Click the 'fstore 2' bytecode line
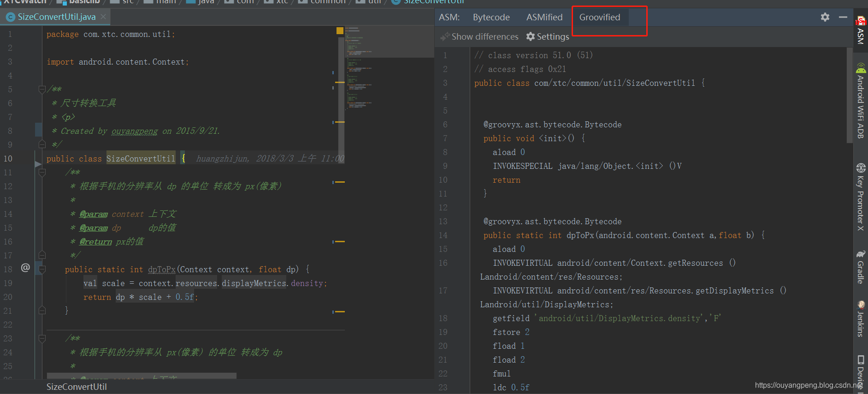Image resolution: width=868 pixels, height=394 pixels. (511, 332)
